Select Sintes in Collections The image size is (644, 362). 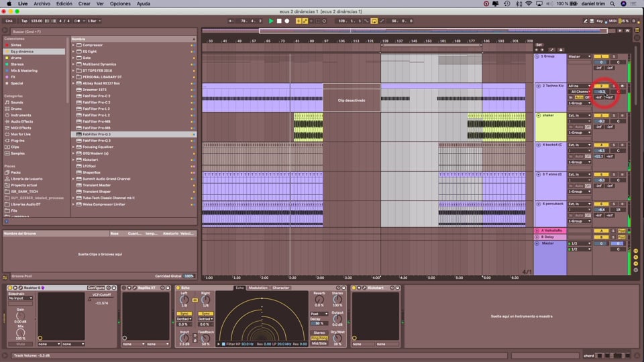[16, 45]
